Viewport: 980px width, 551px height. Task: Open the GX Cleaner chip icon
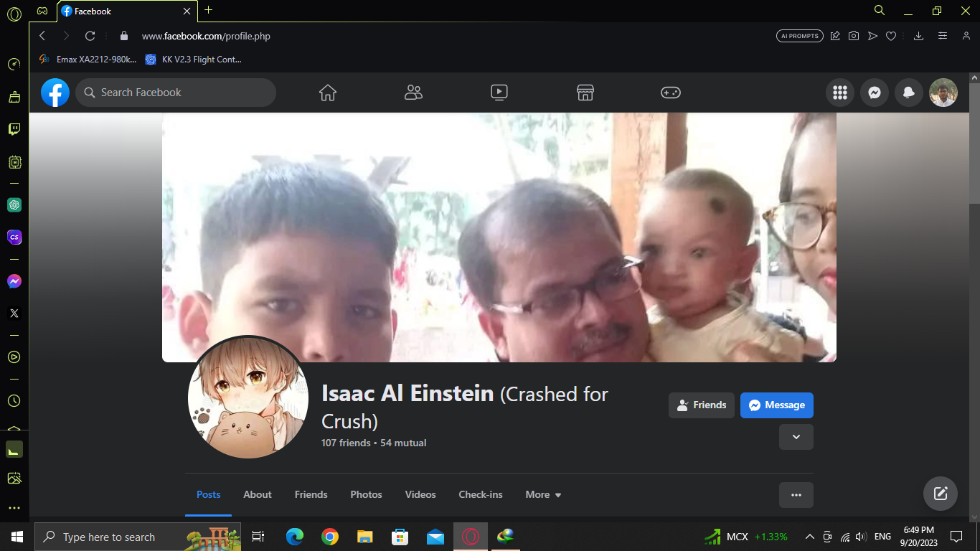[14, 162]
